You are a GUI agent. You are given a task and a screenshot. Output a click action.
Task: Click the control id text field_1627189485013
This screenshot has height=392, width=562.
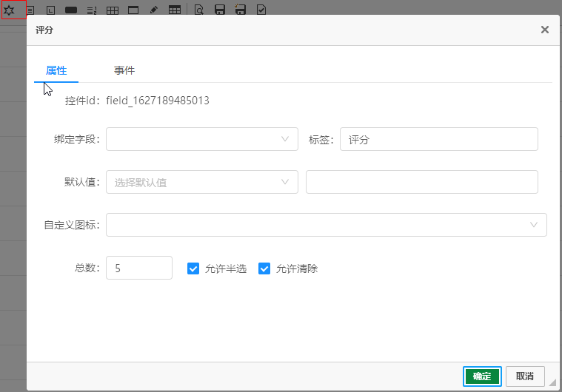tap(158, 101)
